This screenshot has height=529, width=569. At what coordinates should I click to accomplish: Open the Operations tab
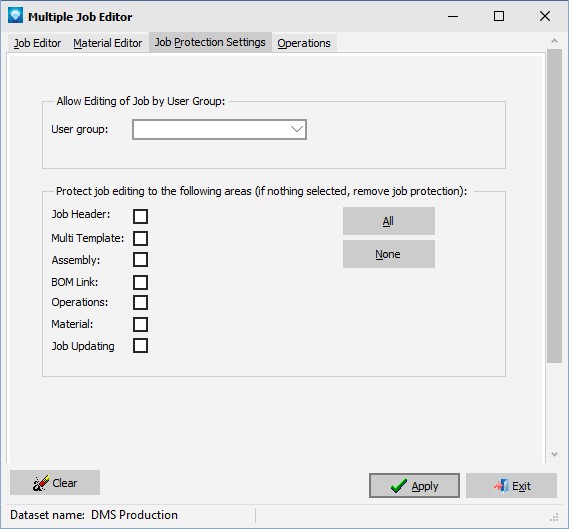[304, 43]
